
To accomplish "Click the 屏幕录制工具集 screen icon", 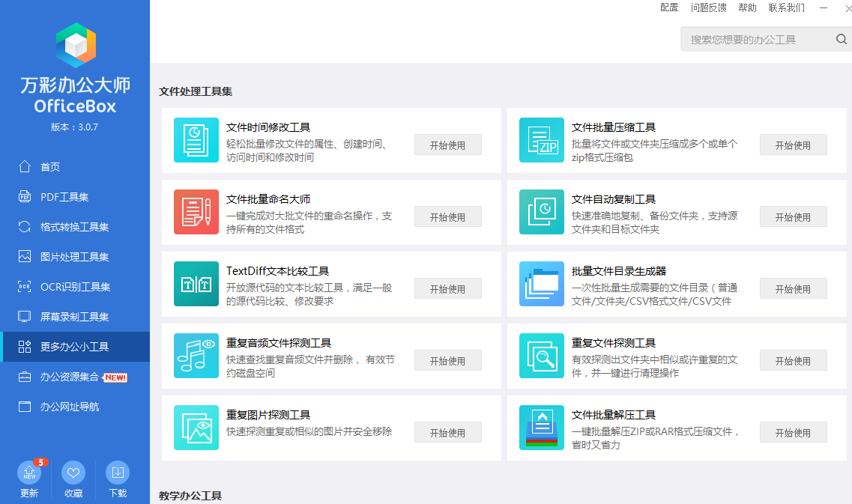I will [25, 316].
